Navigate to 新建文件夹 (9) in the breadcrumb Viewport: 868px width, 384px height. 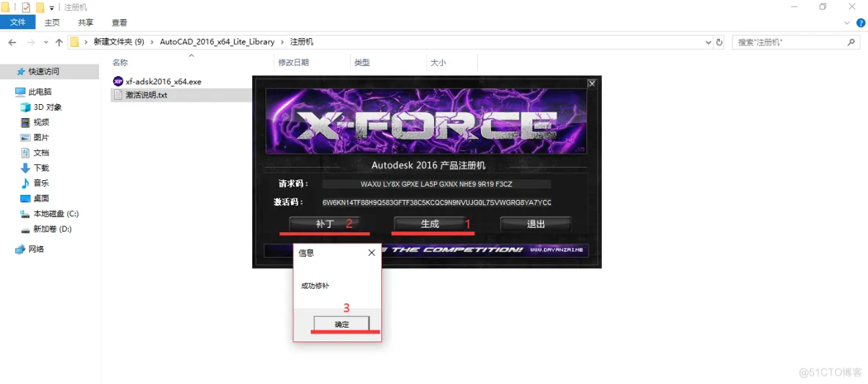tap(119, 42)
